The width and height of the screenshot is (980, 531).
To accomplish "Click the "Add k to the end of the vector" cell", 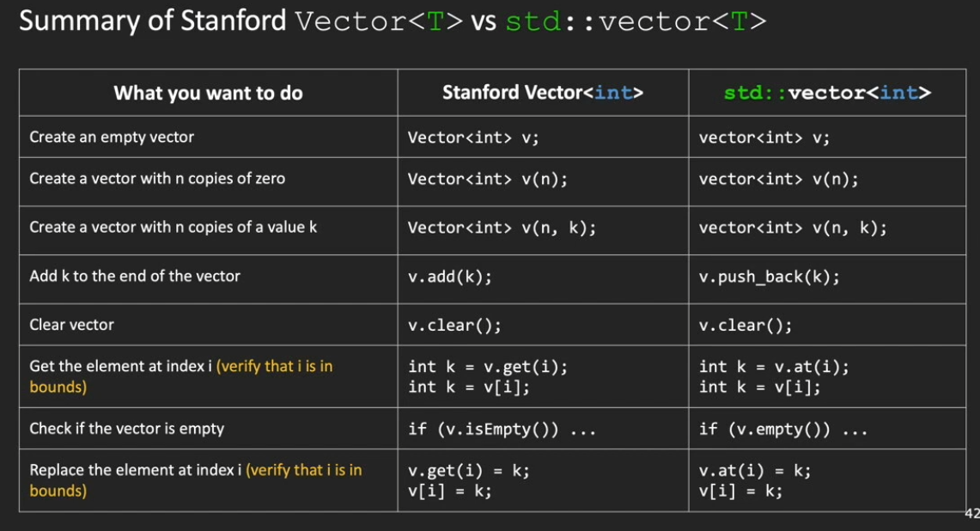I will pyautogui.click(x=135, y=276).
